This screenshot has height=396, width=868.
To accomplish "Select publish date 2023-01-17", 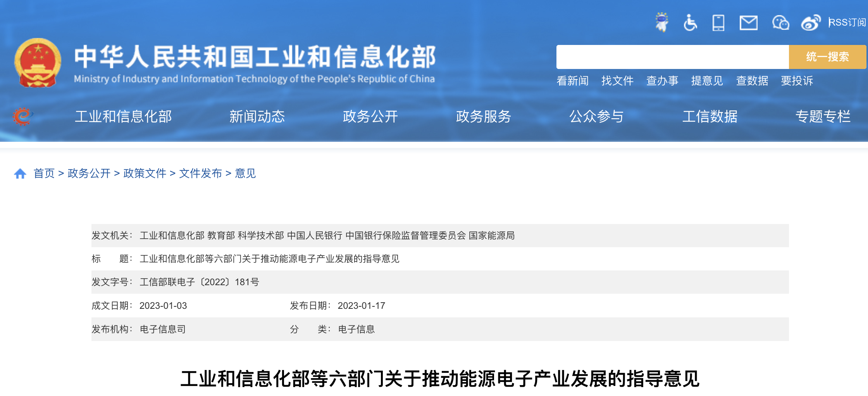I will (362, 306).
